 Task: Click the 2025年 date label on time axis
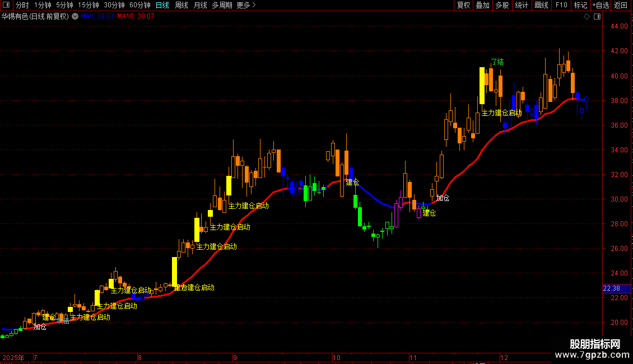tap(13, 357)
